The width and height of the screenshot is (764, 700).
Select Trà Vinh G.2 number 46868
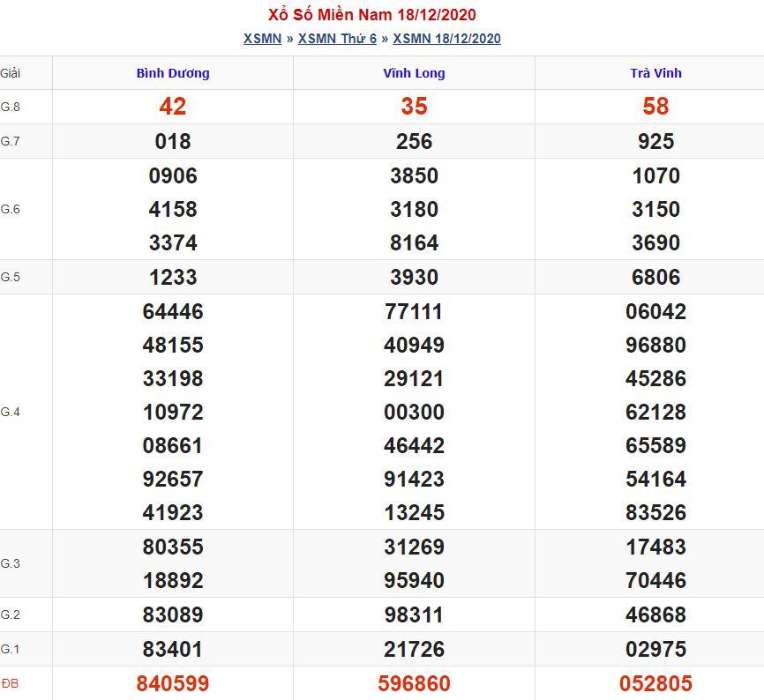coord(655,614)
